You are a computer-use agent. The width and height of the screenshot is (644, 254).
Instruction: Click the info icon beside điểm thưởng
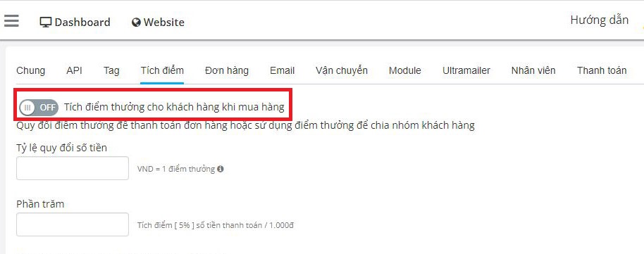[x=221, y=169]
